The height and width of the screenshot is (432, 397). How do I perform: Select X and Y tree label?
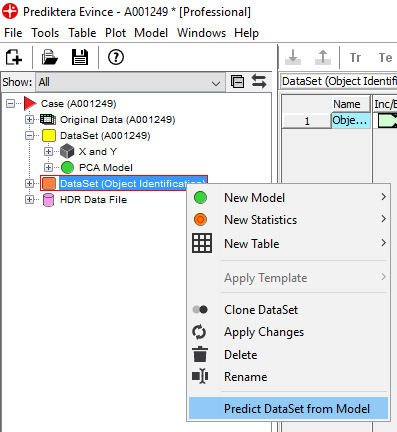click(x=98, y=152)
